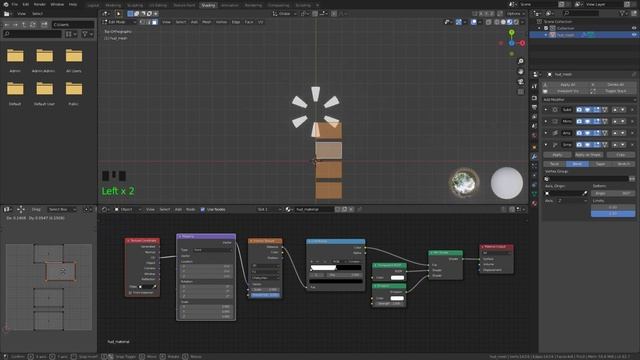The width and height of the screenshot is (640, 360).
Task: Open the Tool properties tab icon
Action: (x=534, y=87)
